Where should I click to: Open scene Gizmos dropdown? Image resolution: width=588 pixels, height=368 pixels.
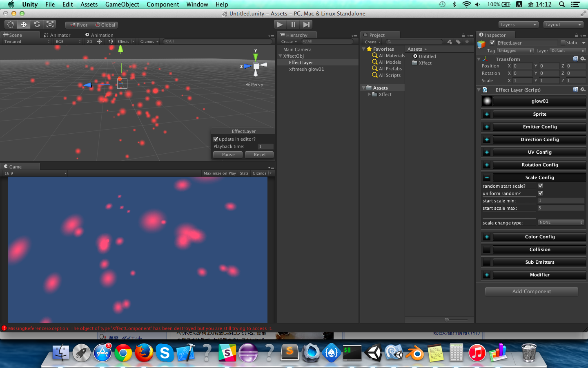click(x=149, y=42)
